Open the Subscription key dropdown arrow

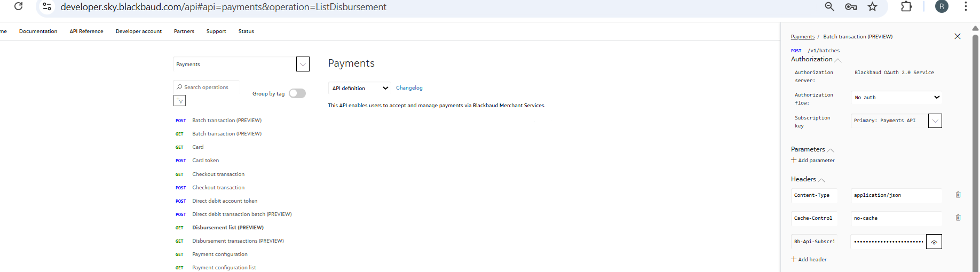pyautogui.click(x=935, y=121)
